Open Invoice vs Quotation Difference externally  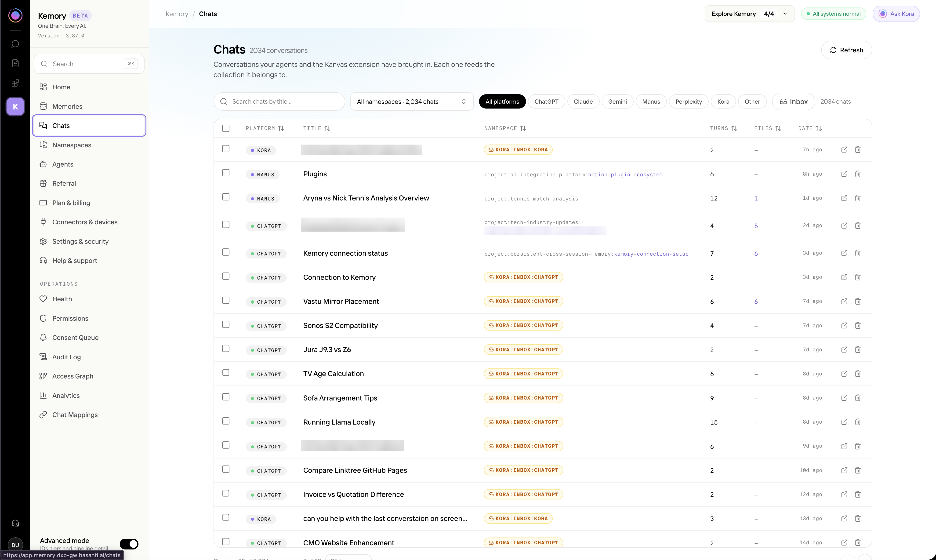tap(844, 495)
